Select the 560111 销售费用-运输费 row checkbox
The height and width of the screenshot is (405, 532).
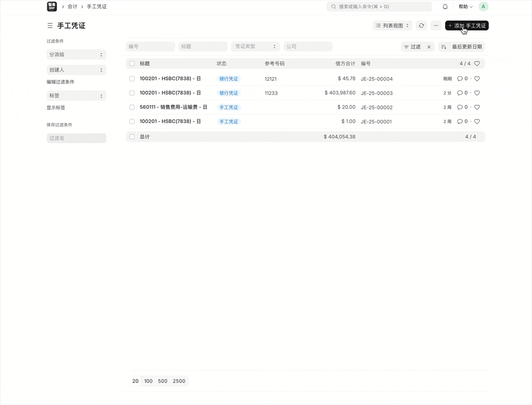[x=132, y=108]
